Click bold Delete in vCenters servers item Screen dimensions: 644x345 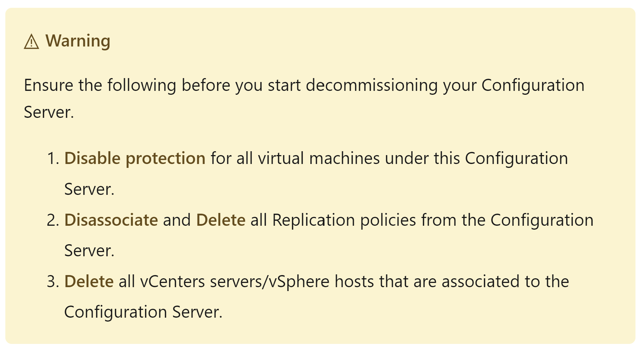(89, 281)
